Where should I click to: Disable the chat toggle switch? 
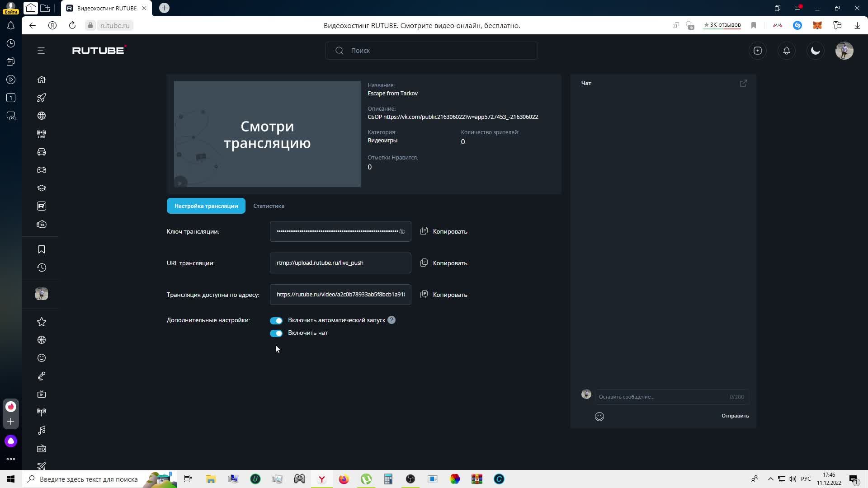click(276, 333)
